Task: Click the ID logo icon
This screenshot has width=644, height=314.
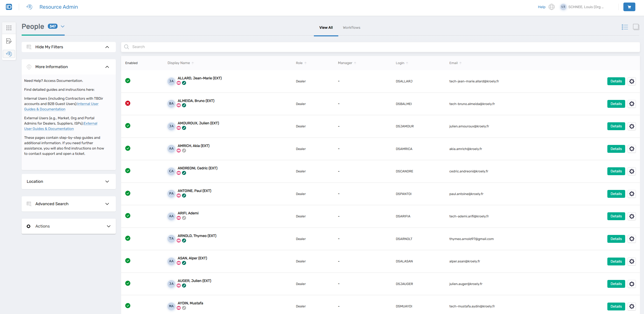Action: pos(9,7)
